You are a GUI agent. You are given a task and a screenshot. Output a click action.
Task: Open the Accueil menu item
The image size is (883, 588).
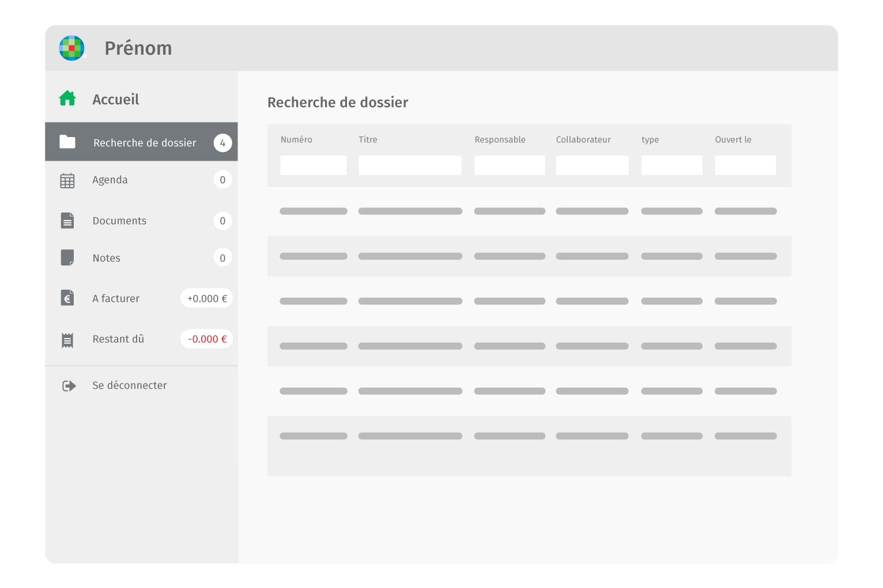(x=116, y=100)
